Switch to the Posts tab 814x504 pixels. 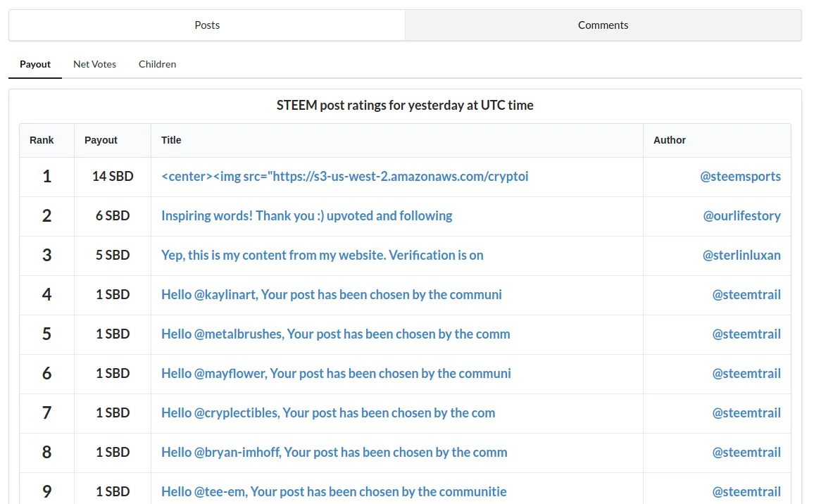(x=206, y=25)
